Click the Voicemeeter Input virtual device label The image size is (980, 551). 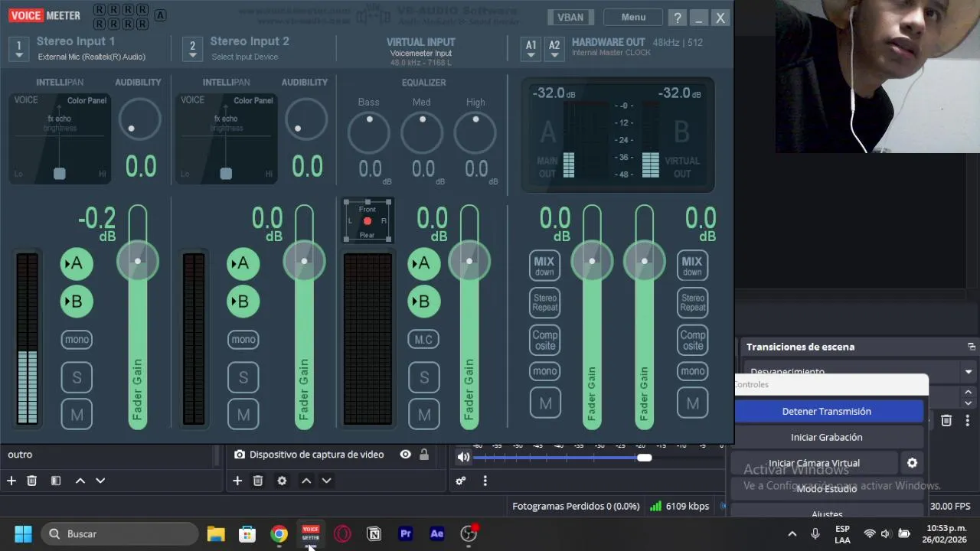(421, 54)
